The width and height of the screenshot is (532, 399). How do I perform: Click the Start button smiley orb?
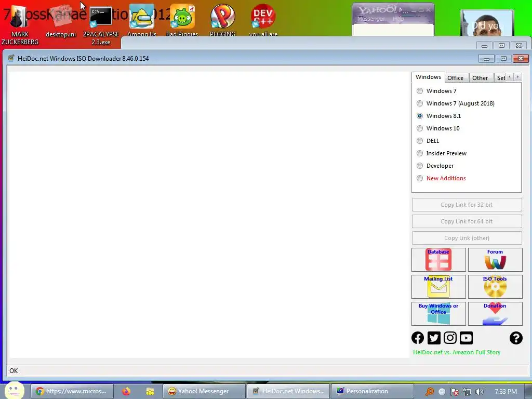coord(15,391)
